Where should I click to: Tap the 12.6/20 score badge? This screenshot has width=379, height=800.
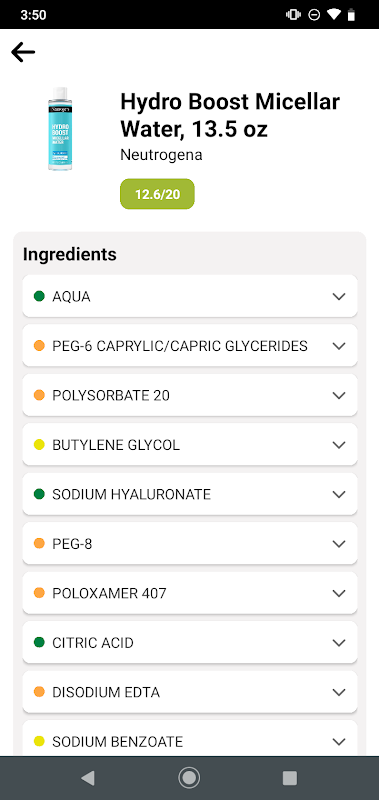click(x=157, y=194)
